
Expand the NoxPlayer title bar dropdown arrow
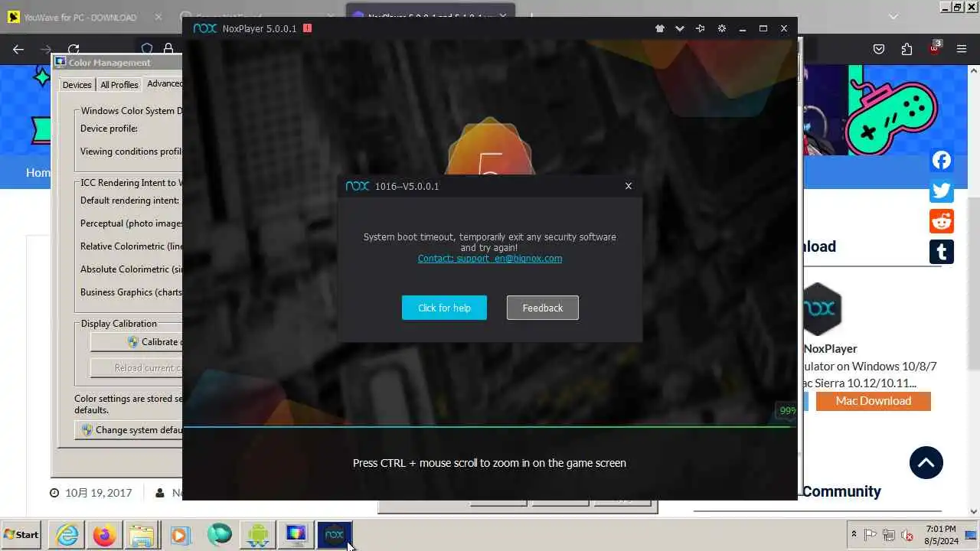pyautogui.click(x=680, y=28)
